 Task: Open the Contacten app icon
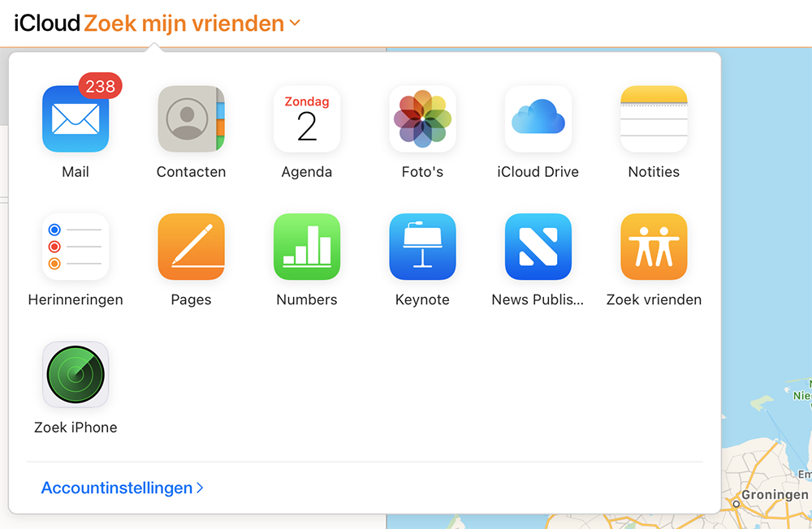coord(191,119)
